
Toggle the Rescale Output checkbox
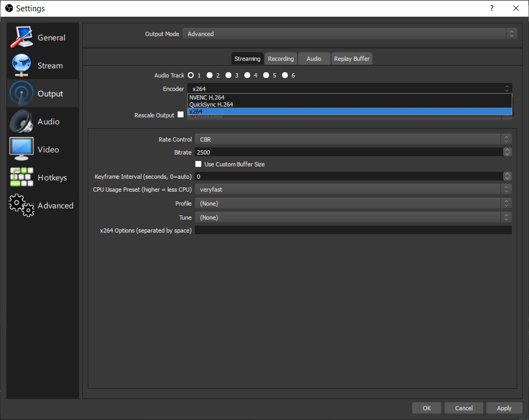[180, 115]
